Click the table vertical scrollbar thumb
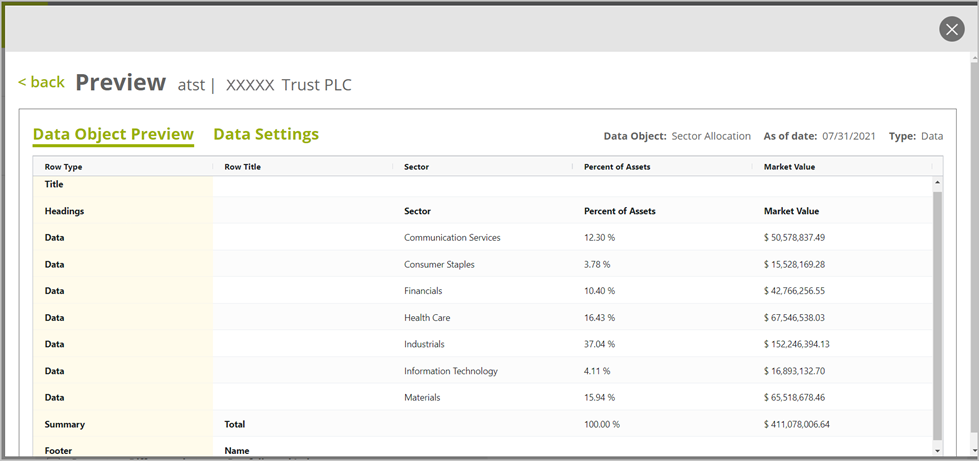Viewport: 979px width, 462px height. (937, 315)
